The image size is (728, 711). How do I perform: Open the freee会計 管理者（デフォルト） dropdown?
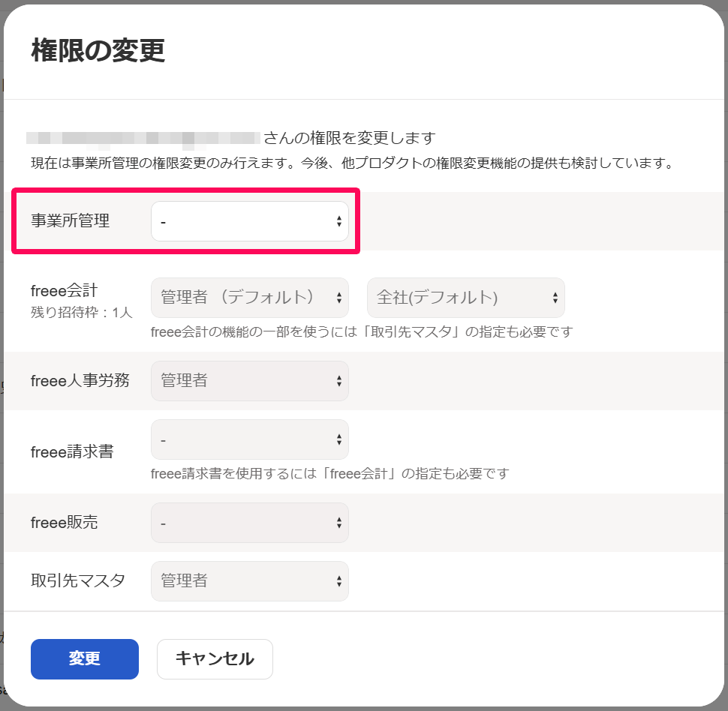pos(250,298)
